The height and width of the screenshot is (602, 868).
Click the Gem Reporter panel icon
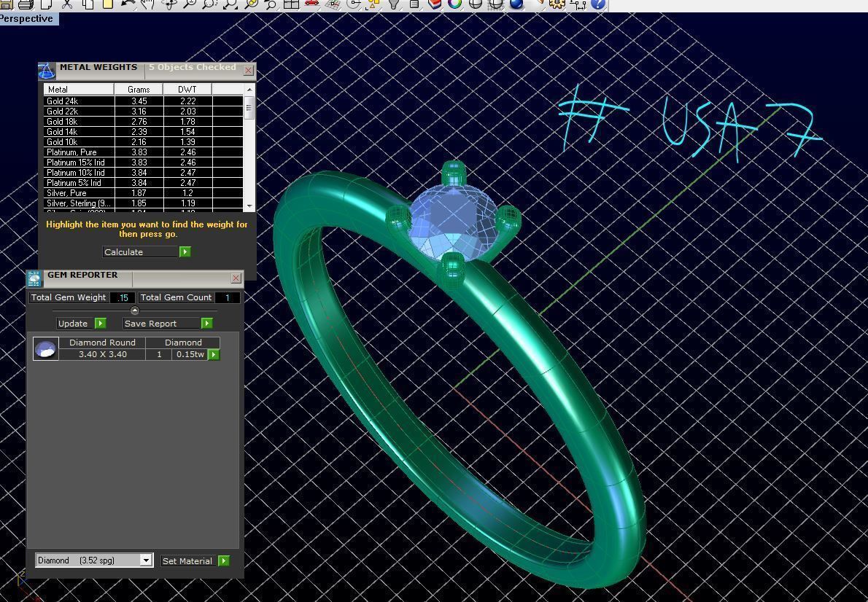34,278
